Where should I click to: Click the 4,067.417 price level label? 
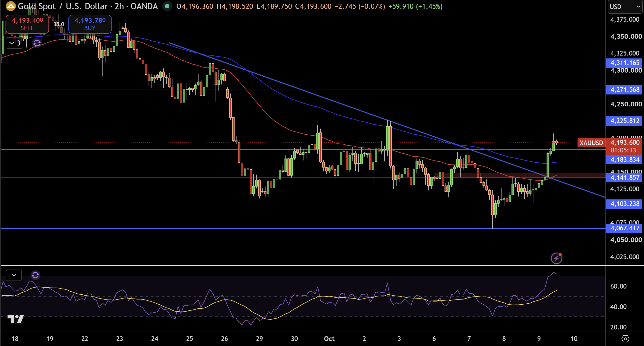pyautogui.click(x=624, y=228)
